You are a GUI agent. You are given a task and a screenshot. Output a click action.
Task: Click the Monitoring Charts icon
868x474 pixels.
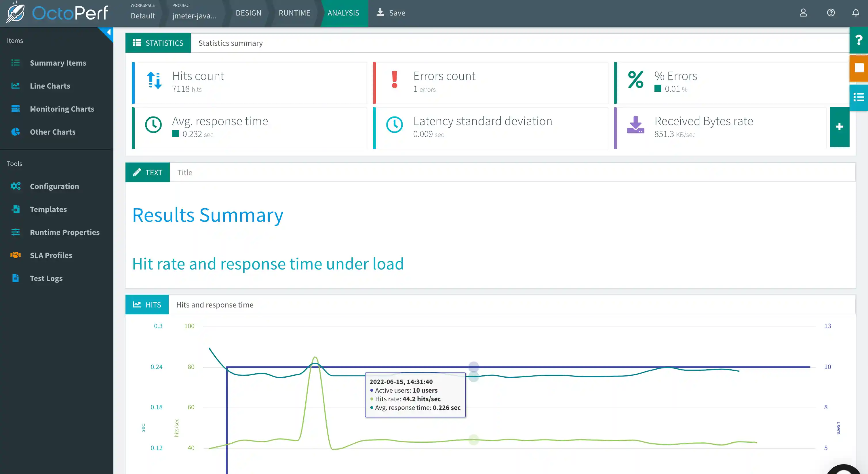(15, 109)
